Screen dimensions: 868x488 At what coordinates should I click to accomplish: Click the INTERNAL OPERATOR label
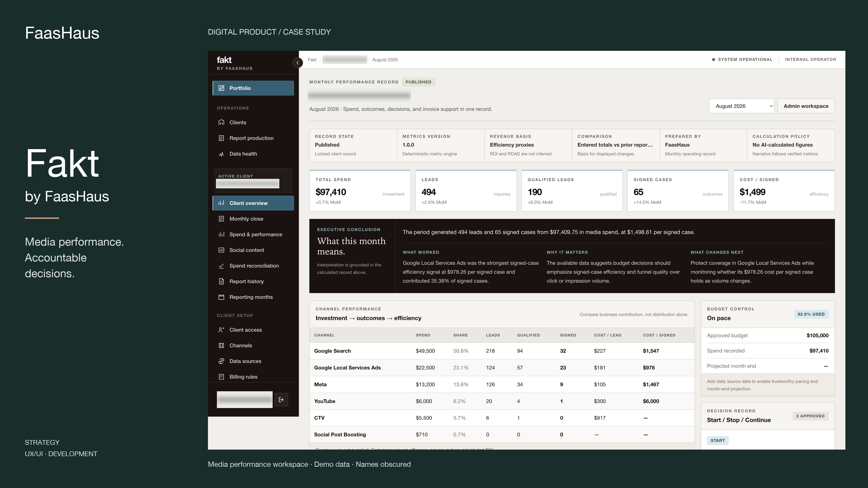(810, 60)
